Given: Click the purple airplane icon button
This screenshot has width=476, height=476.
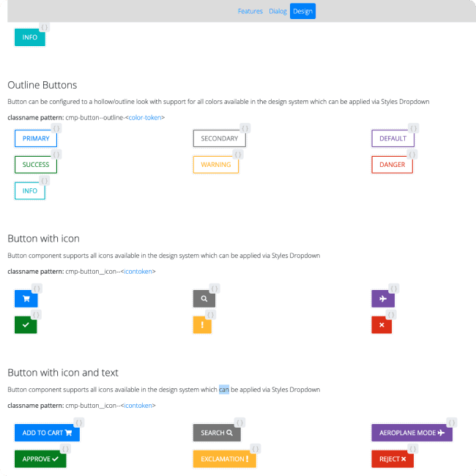Looking at the screenshot, I should tap(383, 299).
